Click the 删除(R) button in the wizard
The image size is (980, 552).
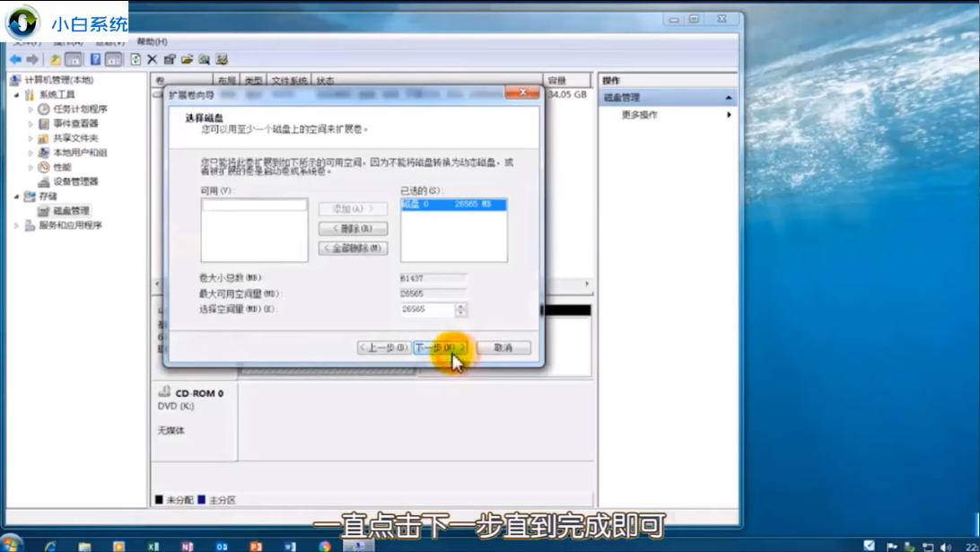click(x=353, y=229)
